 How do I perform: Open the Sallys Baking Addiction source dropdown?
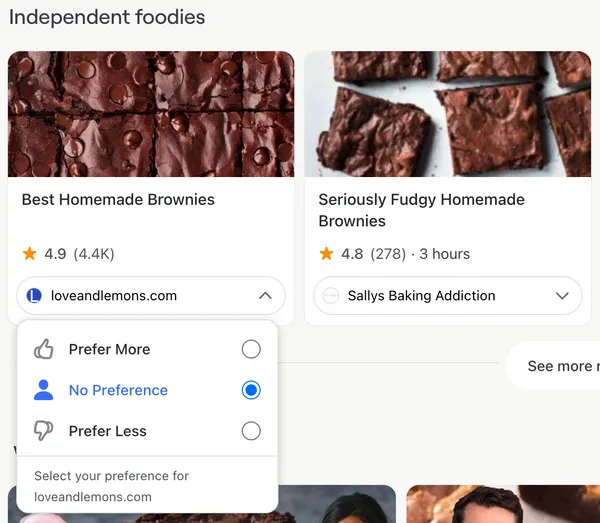coord(448,296)
